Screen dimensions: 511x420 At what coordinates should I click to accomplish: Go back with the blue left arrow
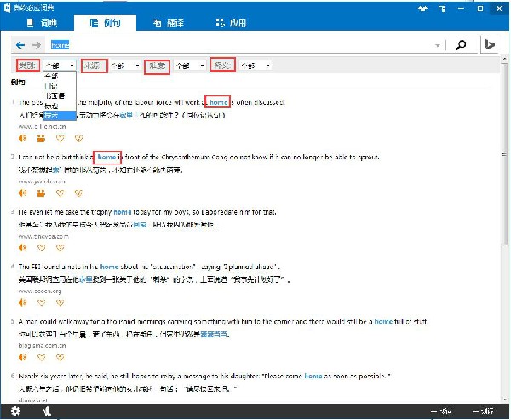pyautogui.click(x=20, y=45)
